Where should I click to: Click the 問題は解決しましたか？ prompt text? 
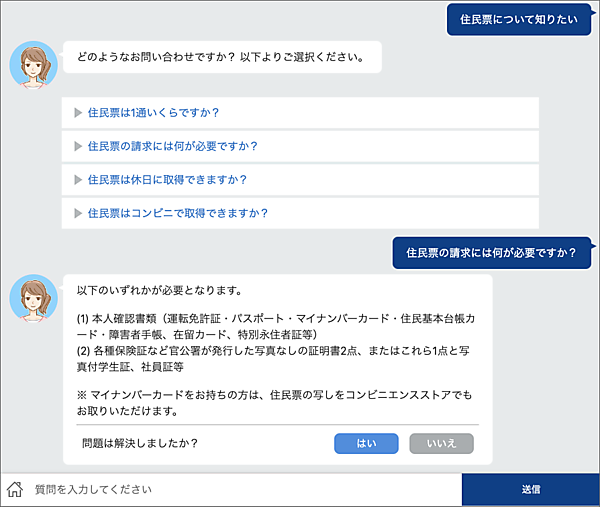click(139, 443)
